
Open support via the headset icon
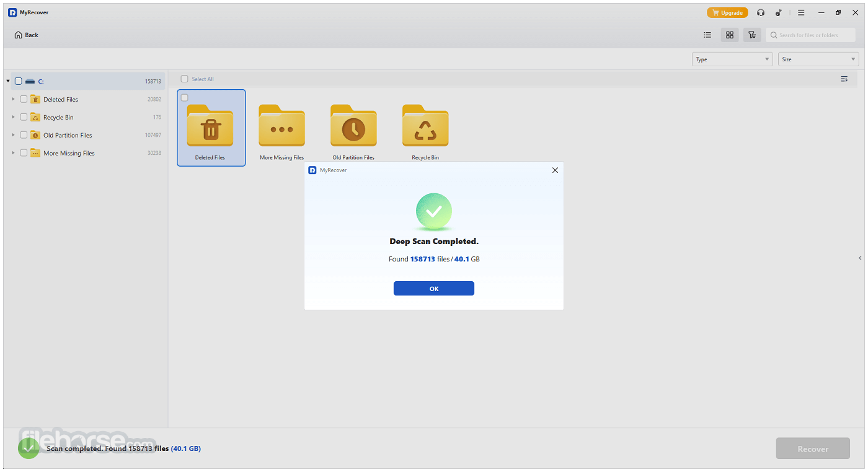click(761, 12)
